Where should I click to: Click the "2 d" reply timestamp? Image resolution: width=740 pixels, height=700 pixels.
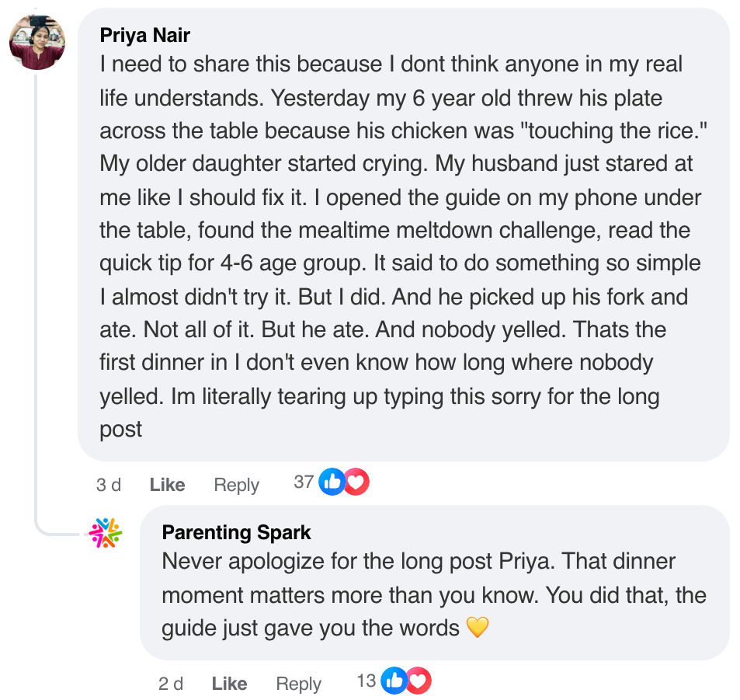tap(171, 684)
